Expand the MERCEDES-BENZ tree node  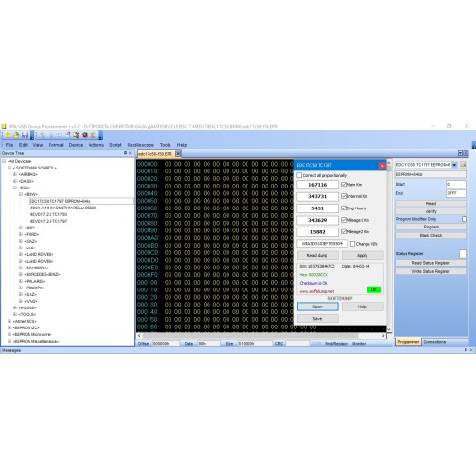pyautogui.click(x=21, y=274)
